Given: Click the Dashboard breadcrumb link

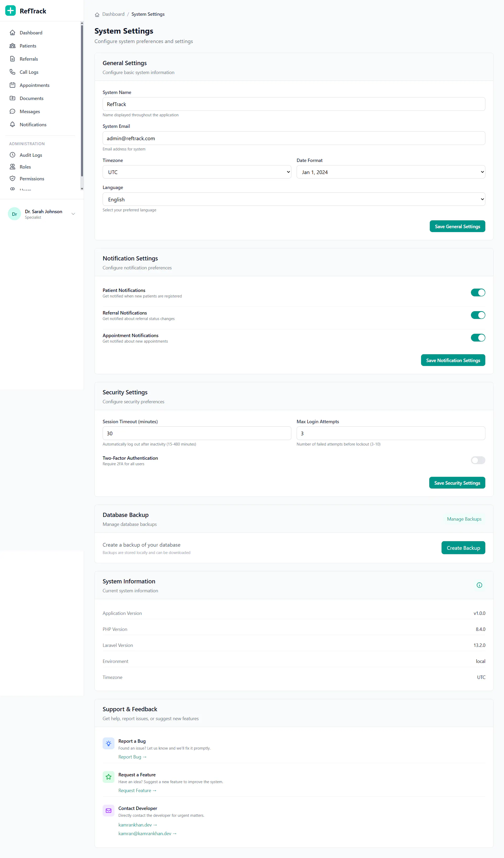Looking at the screenshot, I should [113, 14].
